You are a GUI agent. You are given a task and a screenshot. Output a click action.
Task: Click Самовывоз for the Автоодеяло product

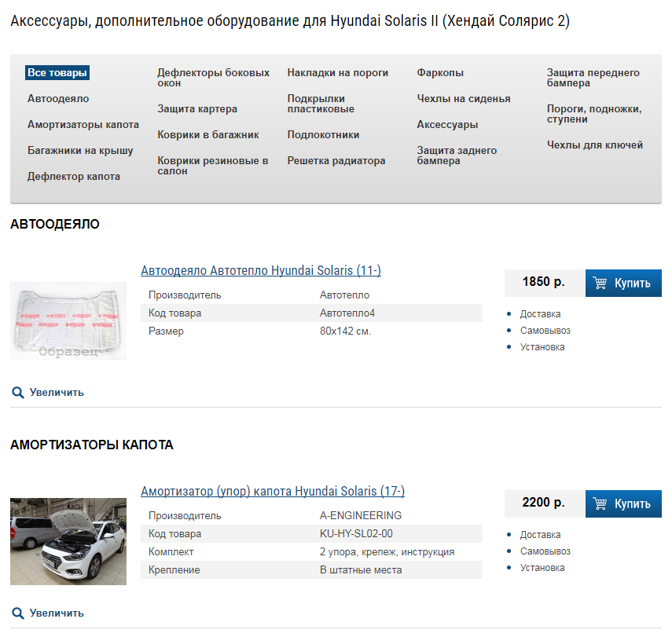(x=545, y=331)
